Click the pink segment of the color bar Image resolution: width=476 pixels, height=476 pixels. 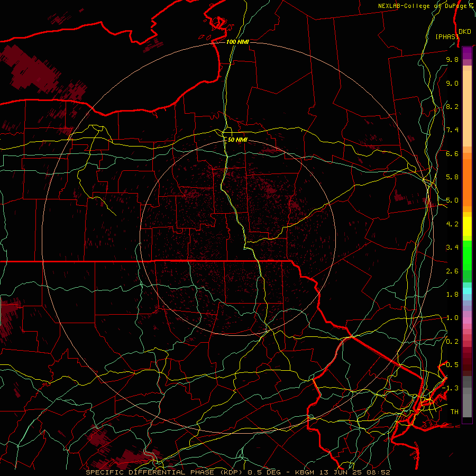[467, 321]
